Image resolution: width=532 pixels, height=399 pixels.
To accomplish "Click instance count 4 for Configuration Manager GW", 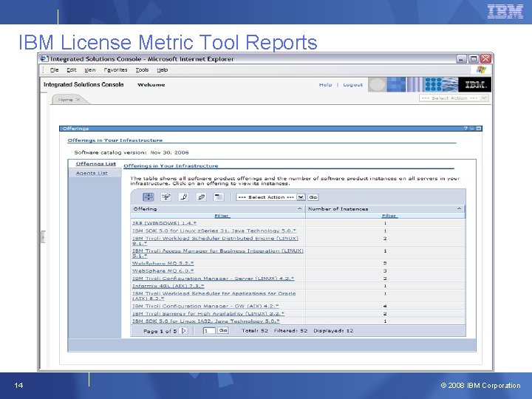I will coord(385,306).
